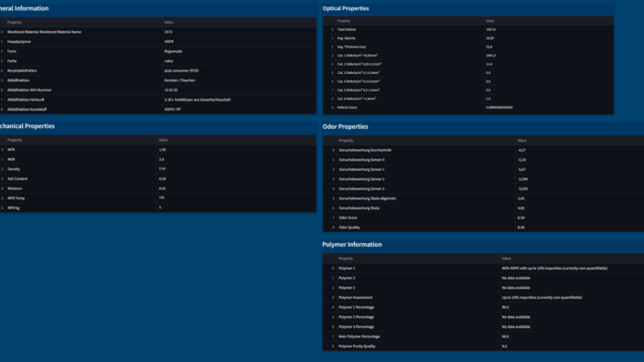This screenshot has width=644, height=362.
Task: Click Value column header in Optical Properties
Action: coord(548,20)
